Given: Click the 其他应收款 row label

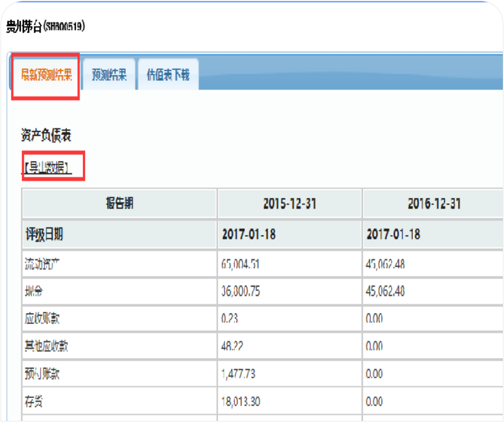Looking at the screenshot, I should (47, 346).
